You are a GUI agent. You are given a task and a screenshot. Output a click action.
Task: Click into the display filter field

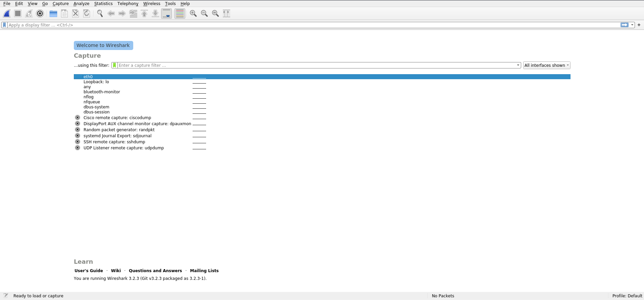(x=313, y=25)
